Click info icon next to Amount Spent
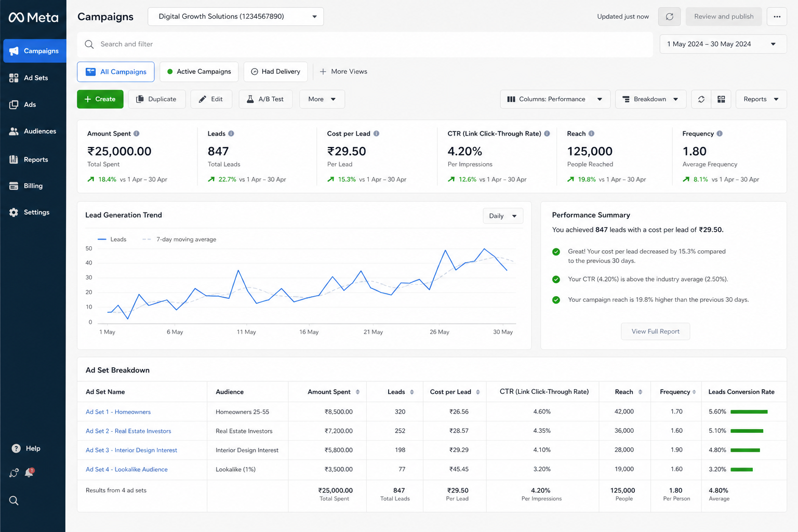This screenshot has height=532, width=798. (x=136, y=134)
